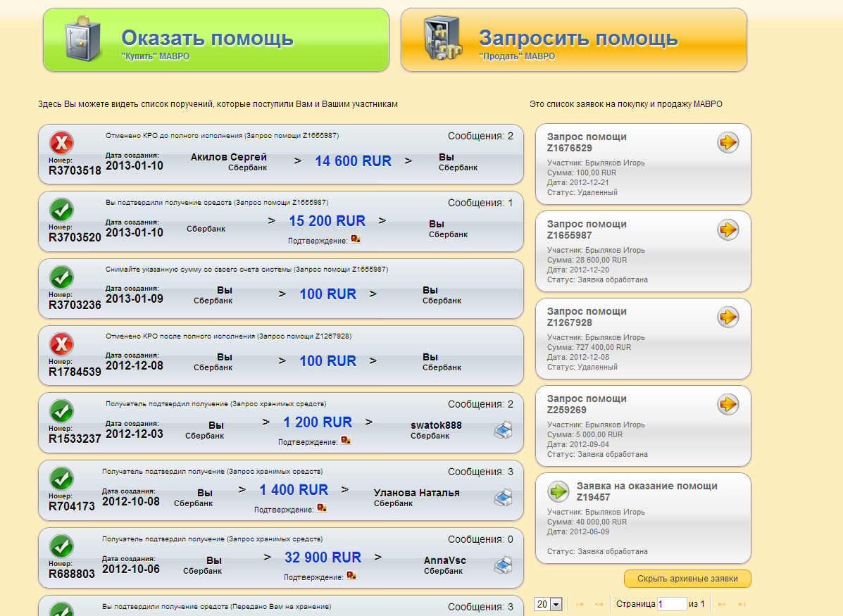Click the safe icon in 'Оказать помощь' banner
Viewport: 843px width, 616px height.
click(x=83, y=39)
